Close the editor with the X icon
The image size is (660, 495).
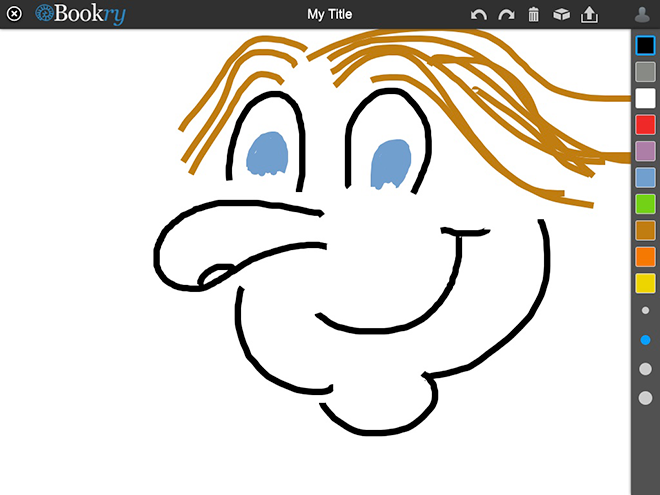[14, 14]
